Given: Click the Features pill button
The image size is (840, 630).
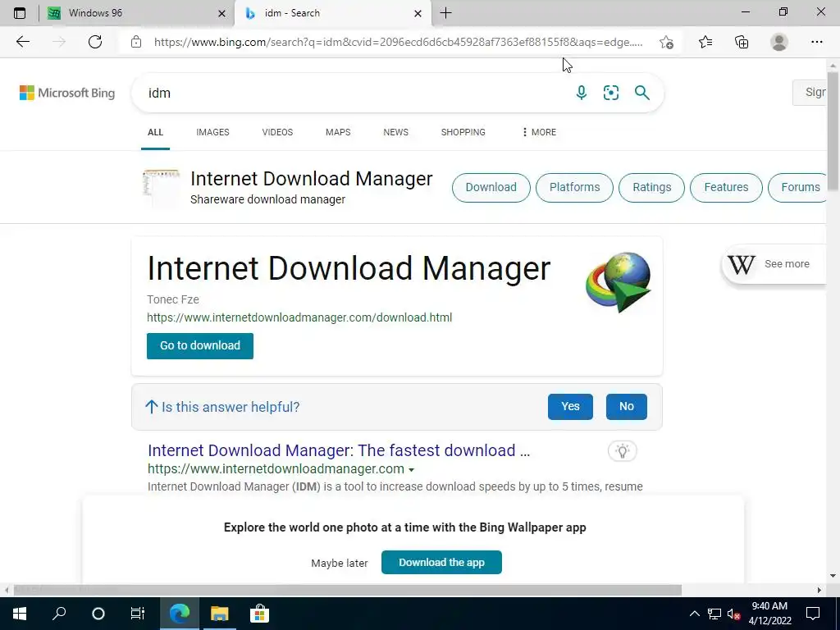Looking at the screenshot, I should point(726,188).
